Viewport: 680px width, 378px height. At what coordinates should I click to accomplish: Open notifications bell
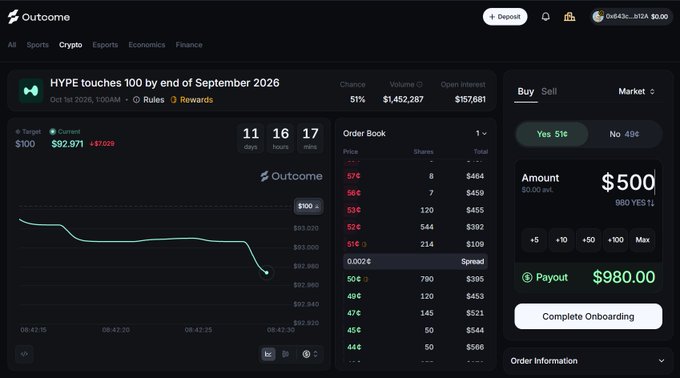(x=546, y=16)
